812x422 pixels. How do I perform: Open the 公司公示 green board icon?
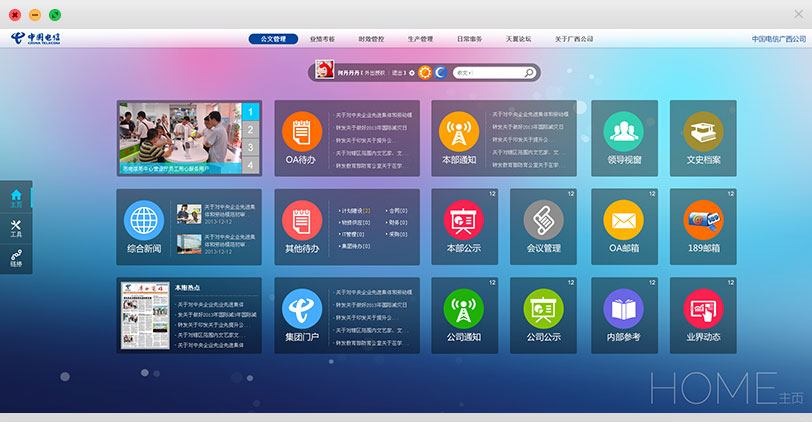point(543,309)
